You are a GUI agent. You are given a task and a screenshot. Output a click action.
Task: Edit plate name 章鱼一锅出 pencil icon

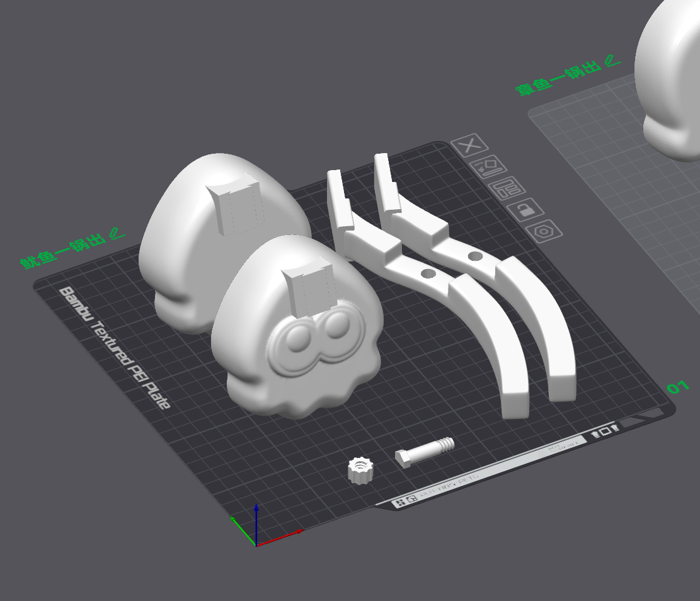point(612,61)
